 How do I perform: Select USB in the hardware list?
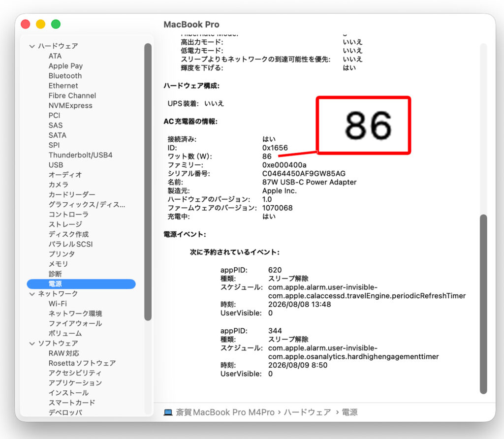(56, 165)
